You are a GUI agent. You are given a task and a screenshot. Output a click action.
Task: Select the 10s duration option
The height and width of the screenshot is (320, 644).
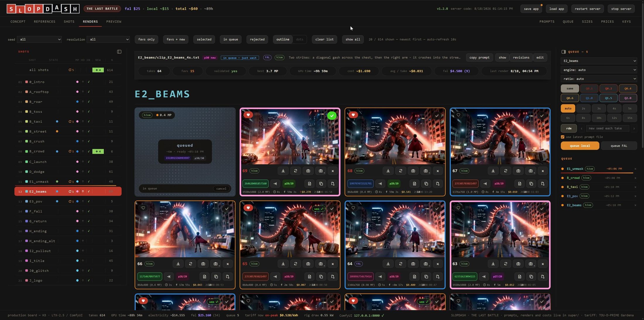599,118
